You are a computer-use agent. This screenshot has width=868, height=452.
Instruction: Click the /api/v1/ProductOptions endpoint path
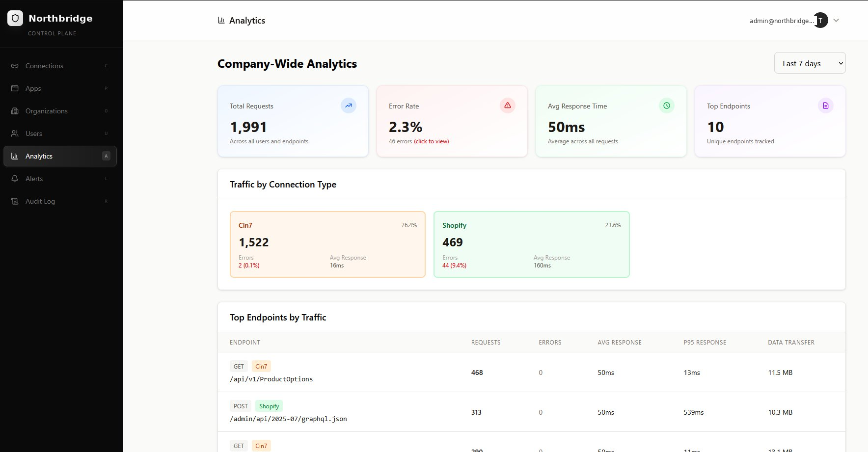click(271, 379)
